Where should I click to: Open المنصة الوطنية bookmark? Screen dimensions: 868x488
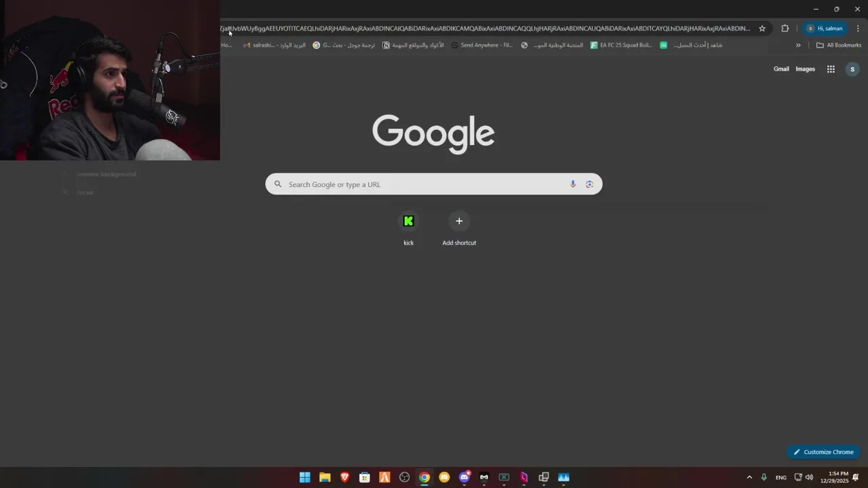(x=551, y=45)
